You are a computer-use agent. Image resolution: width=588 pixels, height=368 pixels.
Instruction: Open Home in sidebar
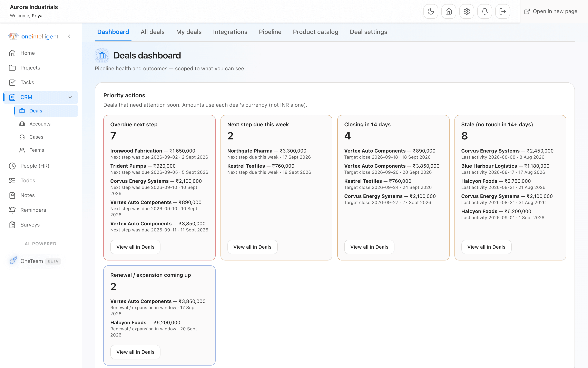click(x=41, y=53)
